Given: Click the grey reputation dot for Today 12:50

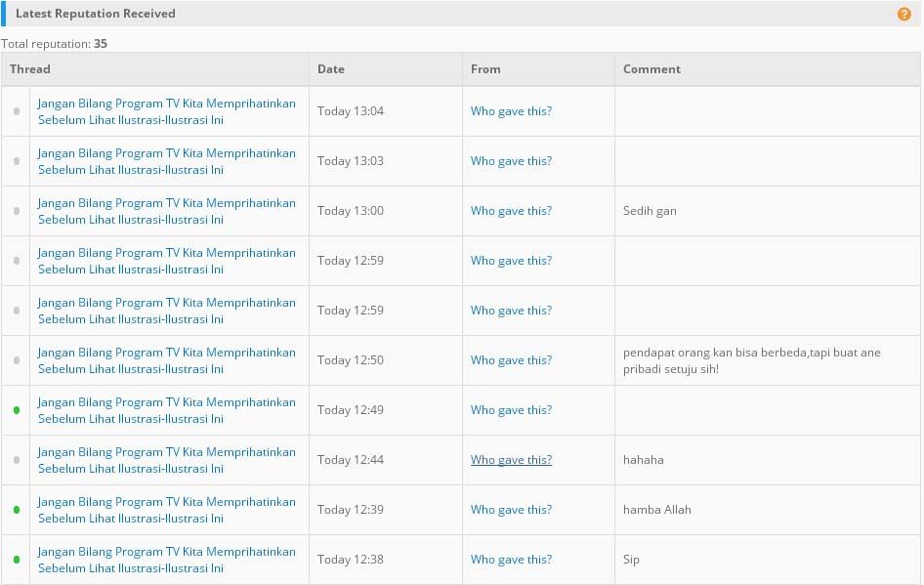Looking at the screenshot, I should [17, 360].
